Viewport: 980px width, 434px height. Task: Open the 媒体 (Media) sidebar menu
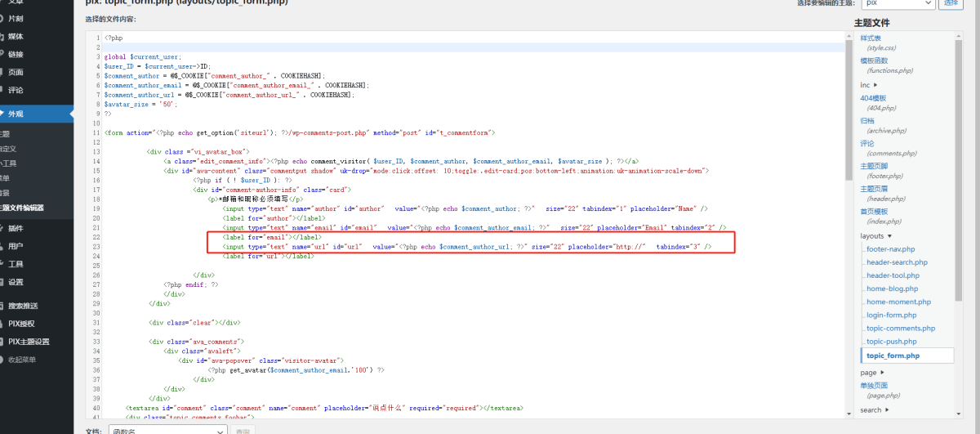(16, 37)
